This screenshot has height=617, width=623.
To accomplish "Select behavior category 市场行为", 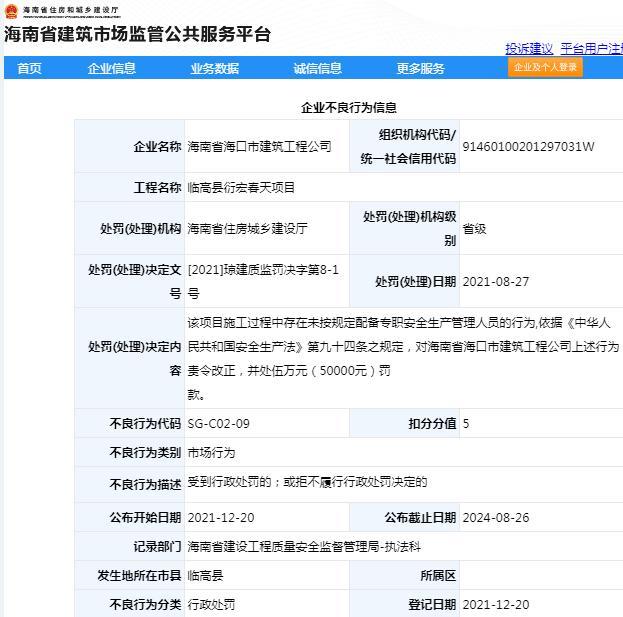I will 211,453.
